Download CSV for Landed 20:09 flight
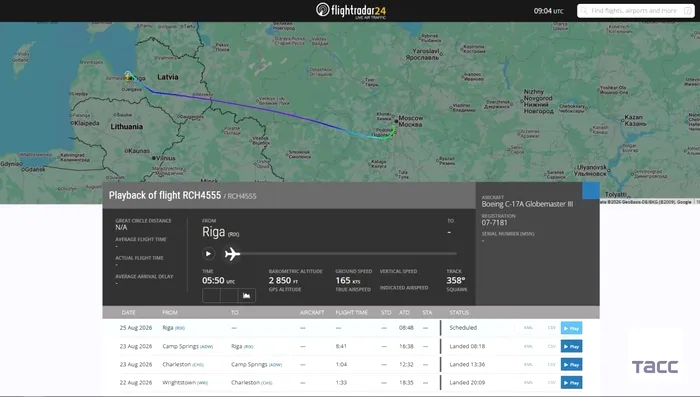 tap(552, 383)
